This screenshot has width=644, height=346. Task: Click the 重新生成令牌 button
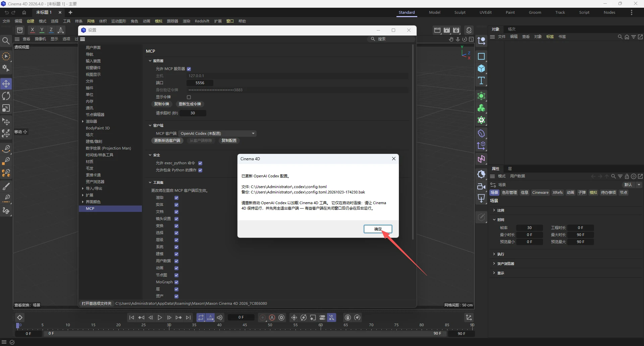(190, 104)
